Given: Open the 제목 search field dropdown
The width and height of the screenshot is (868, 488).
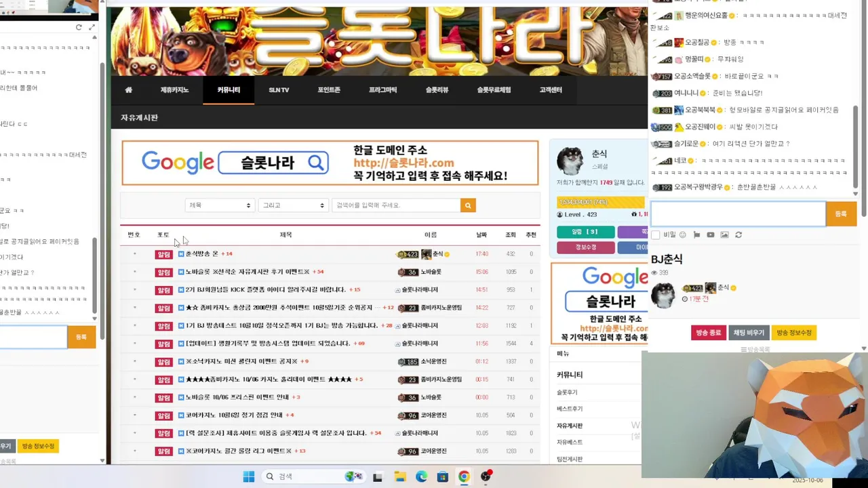Looking at the screenshot, I should coord(220,205).
